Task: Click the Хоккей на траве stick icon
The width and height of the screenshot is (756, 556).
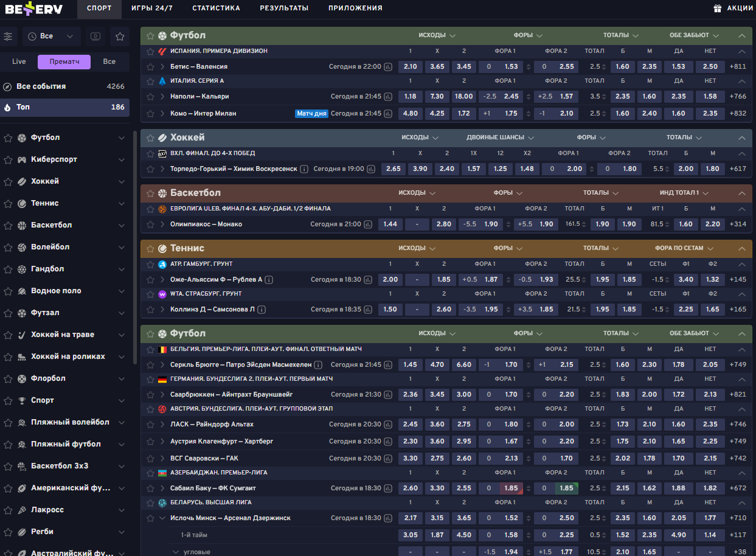Action: click(22, 335)
